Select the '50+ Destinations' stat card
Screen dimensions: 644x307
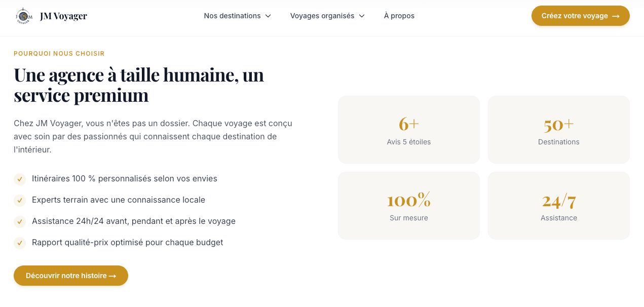coord(558,129)
